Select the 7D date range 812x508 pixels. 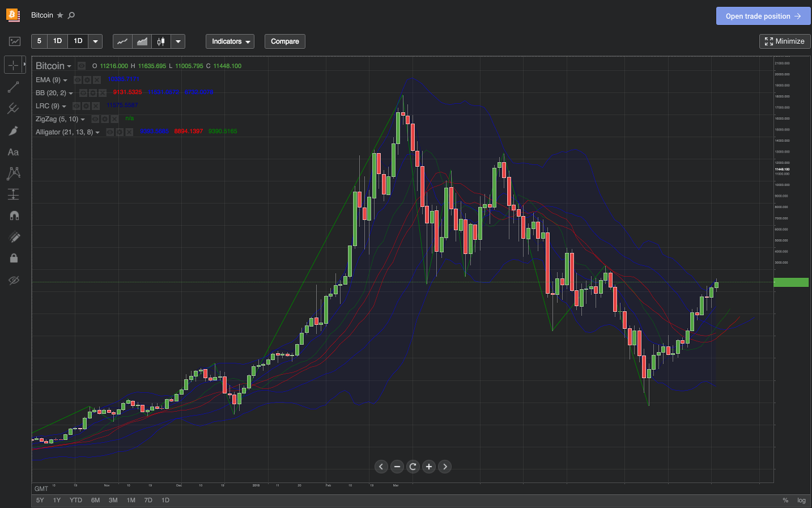click(148, 500)
